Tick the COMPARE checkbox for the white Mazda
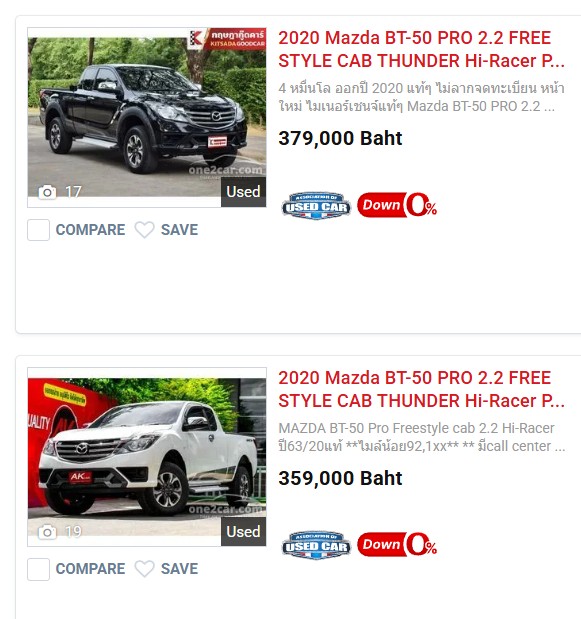Screen dimensions: 581x619 pyautogui.click(x=38, y=569)
